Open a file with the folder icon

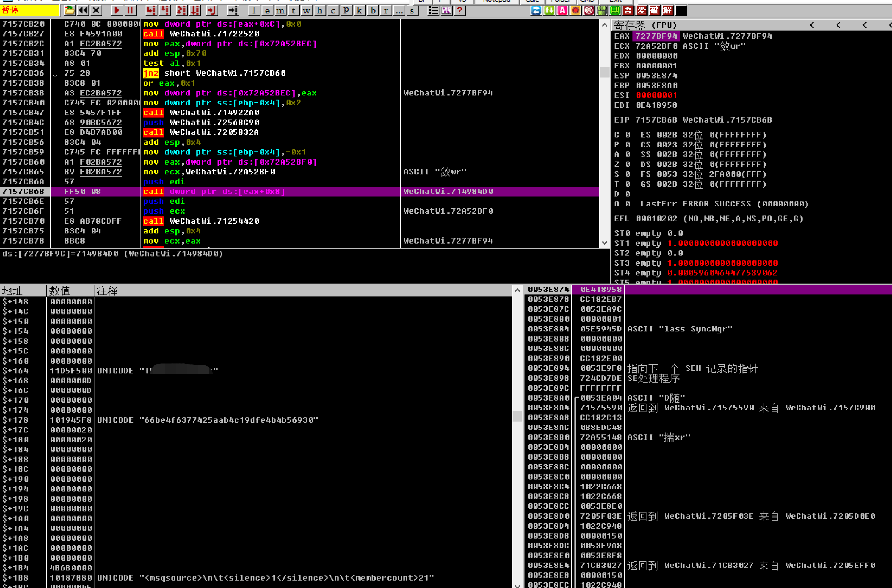point(69,10)
